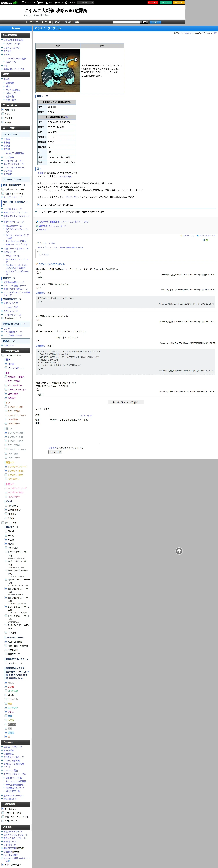The height and width of the screenshot is (868, 218).
Task: Click もっとコメントを読む button
Action: 125,402
